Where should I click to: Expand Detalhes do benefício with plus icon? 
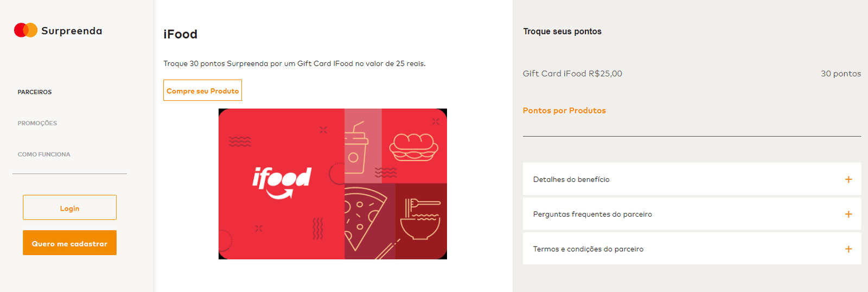[x=848, y=179]
